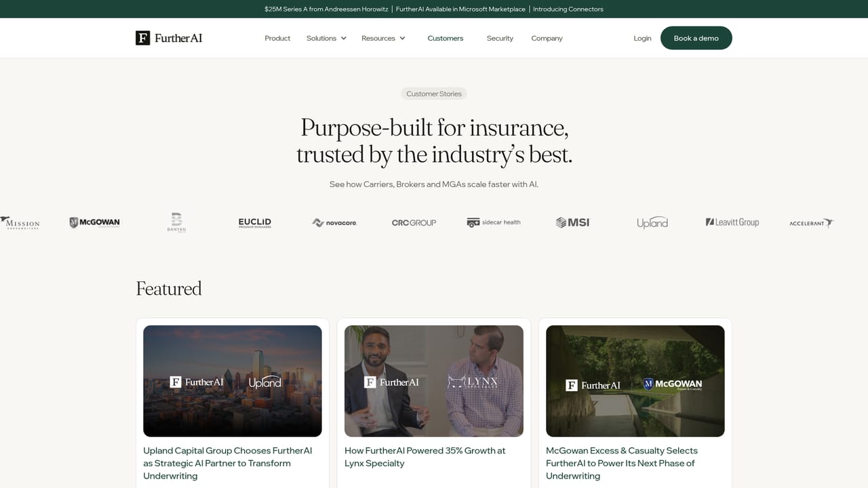This screenshot has height=488, width=868.
Task: Click the sidecar health logo
Action: pyautogui.click(x=494, y=222)
